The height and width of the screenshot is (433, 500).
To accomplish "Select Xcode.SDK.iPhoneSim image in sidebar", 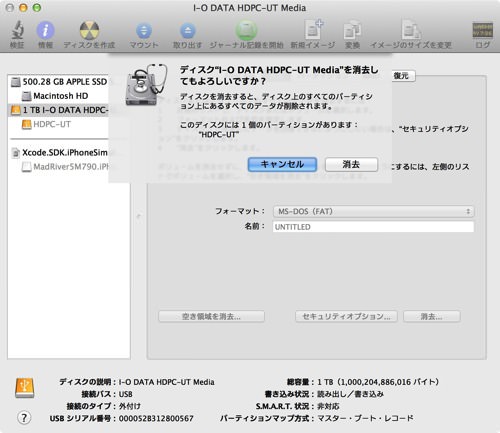I will [x=59, y=153].
